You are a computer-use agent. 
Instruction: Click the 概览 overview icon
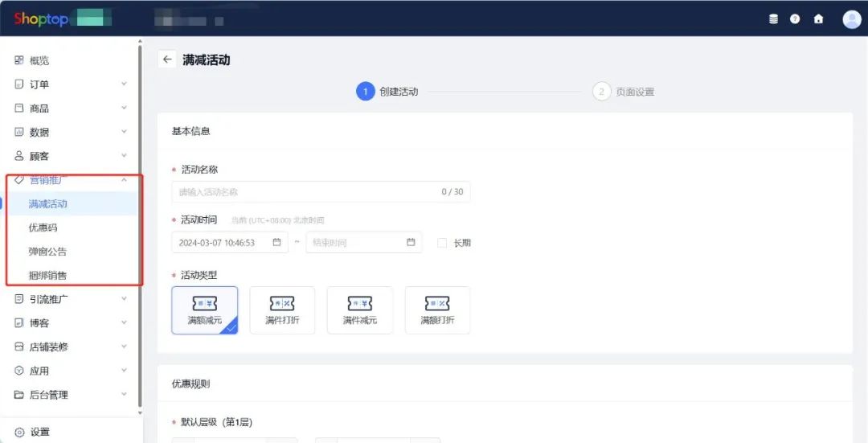19,60
